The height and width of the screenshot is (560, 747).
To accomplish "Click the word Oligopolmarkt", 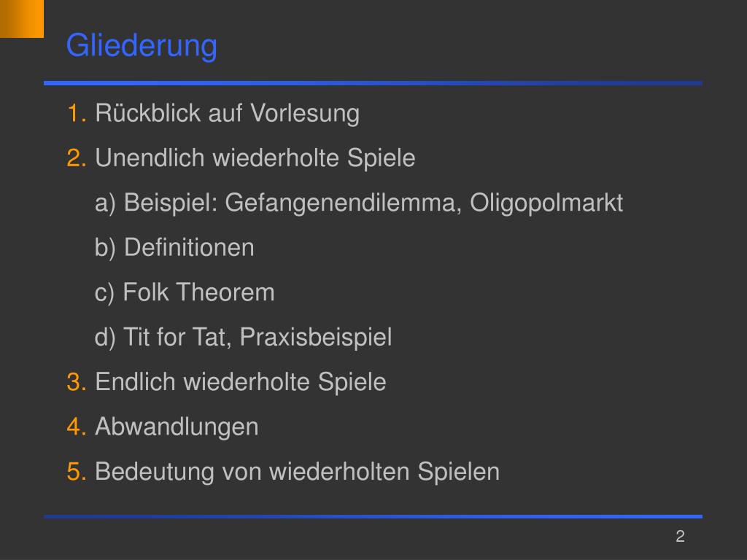I will (546, 203).
